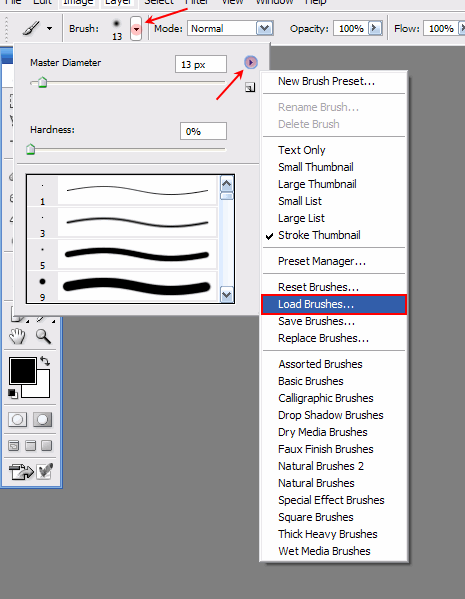The width and height of the screenshot is (465, 599).
Task: Click the brush panel flyout menu button
Action: (x=251, y=62)
